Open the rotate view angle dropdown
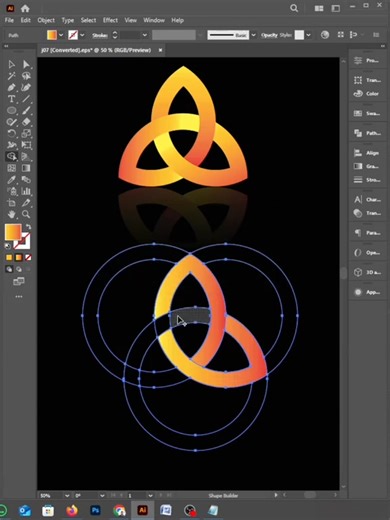Viewport: 390px width, 520px height. 102,496
